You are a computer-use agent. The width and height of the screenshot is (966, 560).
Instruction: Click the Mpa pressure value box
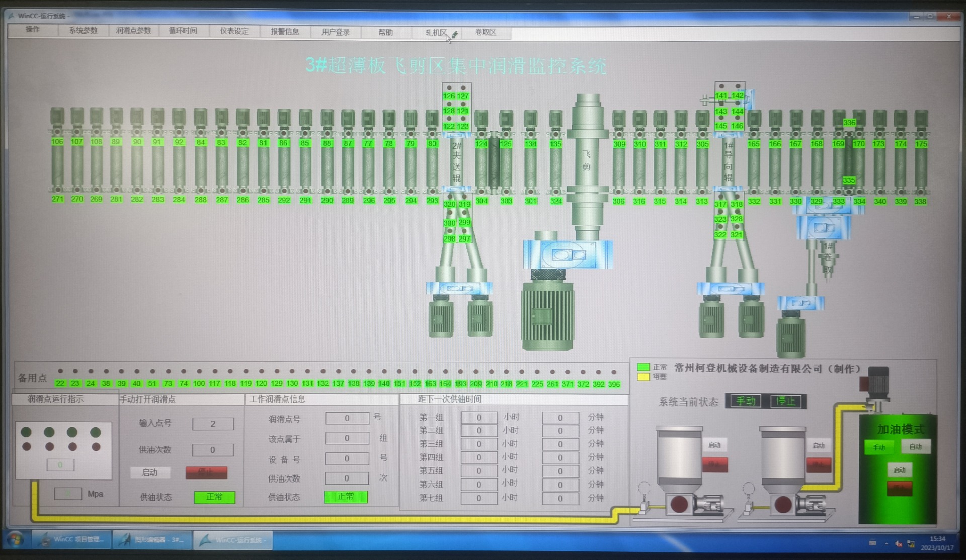coord(68,494)
